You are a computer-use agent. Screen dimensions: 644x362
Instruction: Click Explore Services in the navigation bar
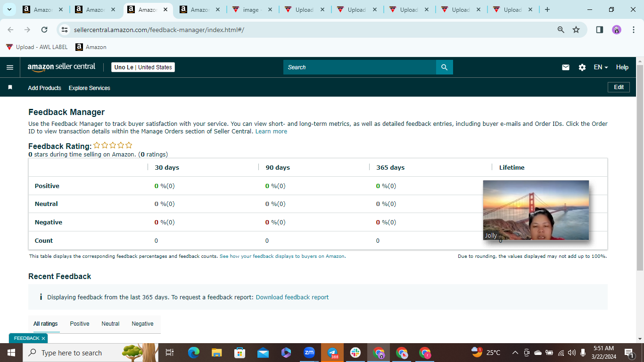click(90, 88)
